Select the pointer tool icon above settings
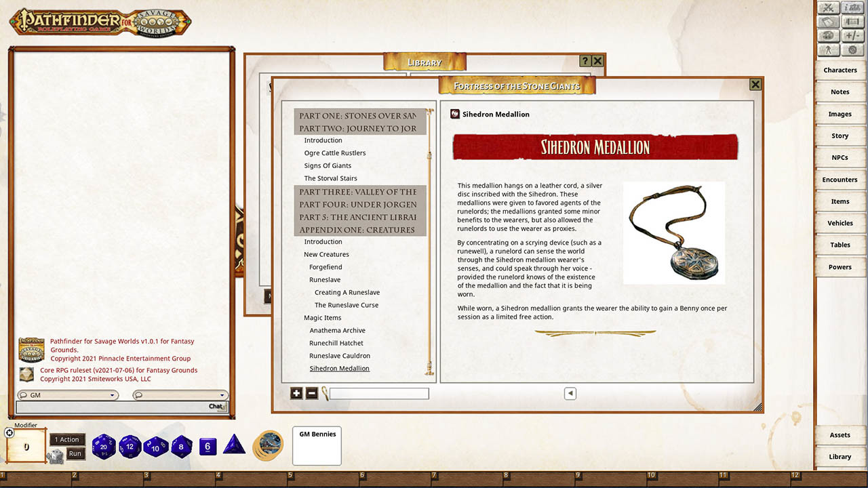868x488 pixels. tap(829, 49)
